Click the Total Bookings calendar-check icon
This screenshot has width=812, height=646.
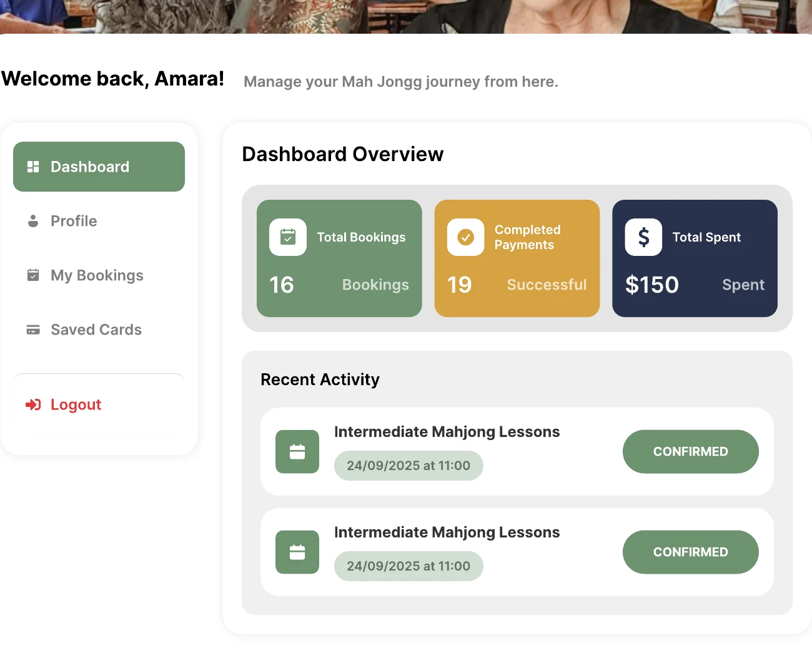(288, 237)
